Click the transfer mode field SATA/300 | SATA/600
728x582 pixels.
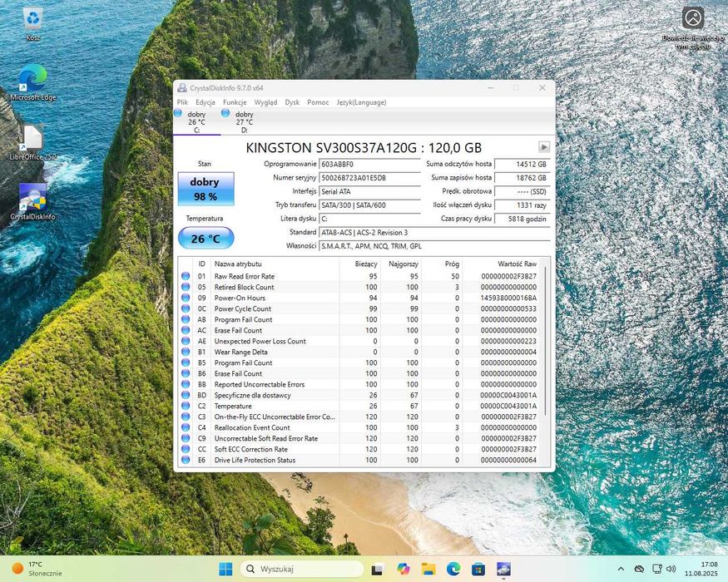click(x=369, y=205)
